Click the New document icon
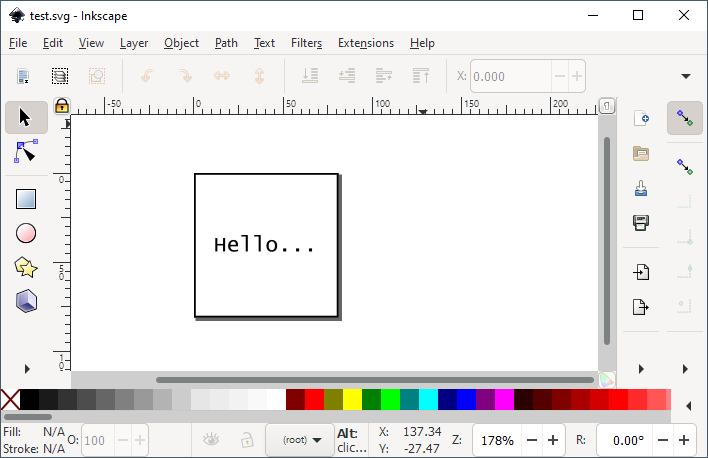This screenshot has width=708, height=458. pos(641,118)
